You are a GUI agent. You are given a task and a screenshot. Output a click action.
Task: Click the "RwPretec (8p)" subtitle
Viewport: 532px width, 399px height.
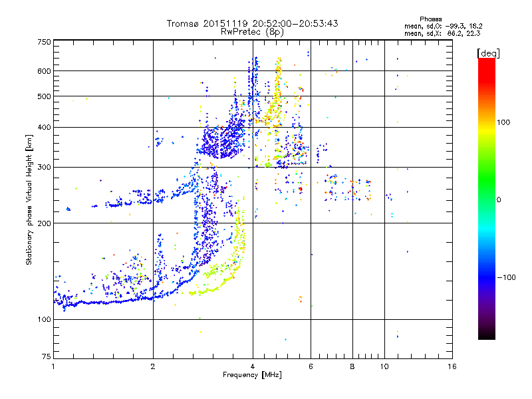point(252,32)
